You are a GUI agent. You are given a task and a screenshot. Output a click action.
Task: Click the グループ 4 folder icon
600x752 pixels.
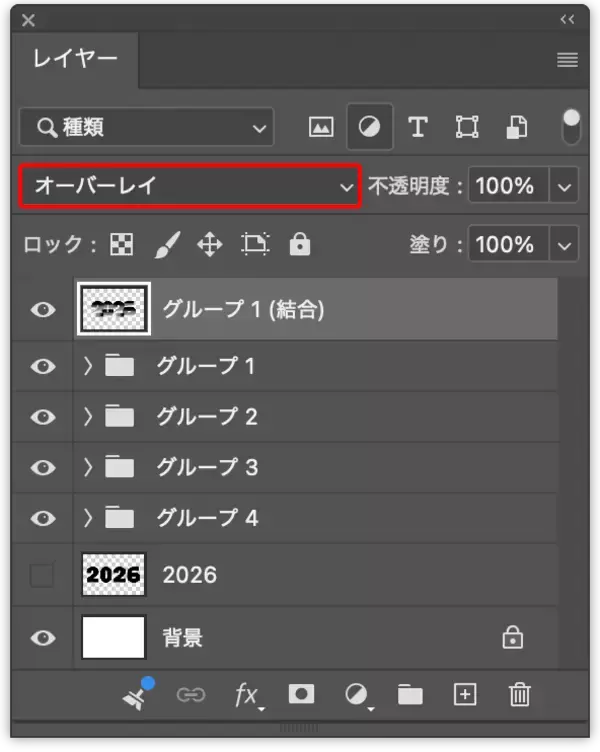(119, 517)
